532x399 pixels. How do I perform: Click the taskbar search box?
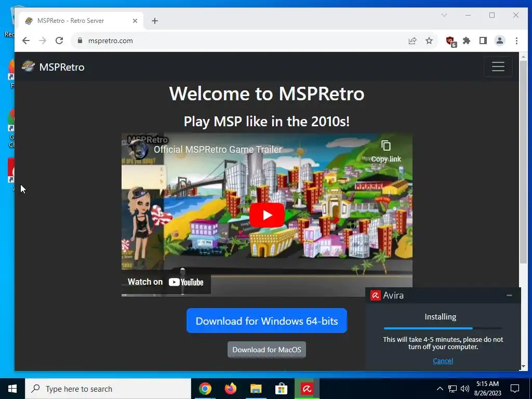(x=108, y=389)
